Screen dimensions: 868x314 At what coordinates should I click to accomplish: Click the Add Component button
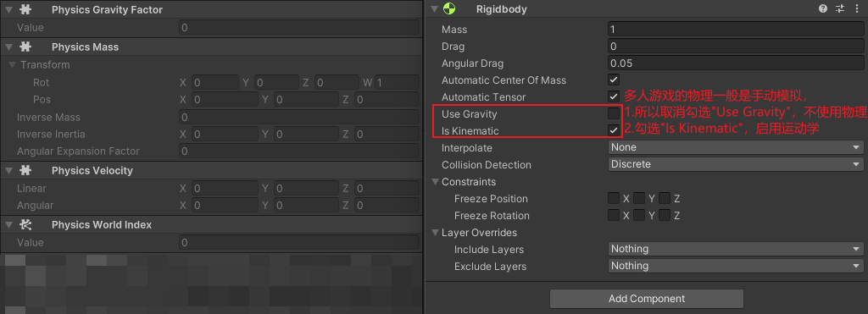coord(647,299)
